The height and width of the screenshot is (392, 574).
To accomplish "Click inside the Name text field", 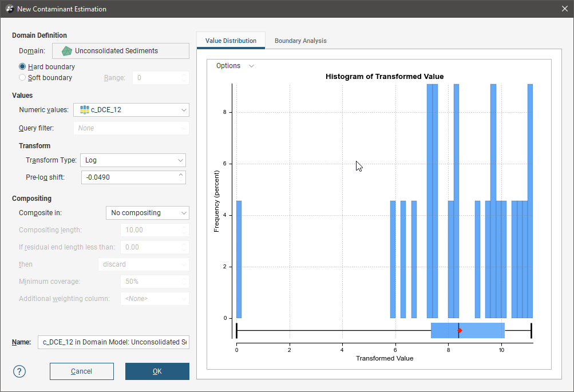I will pos(113,342).
